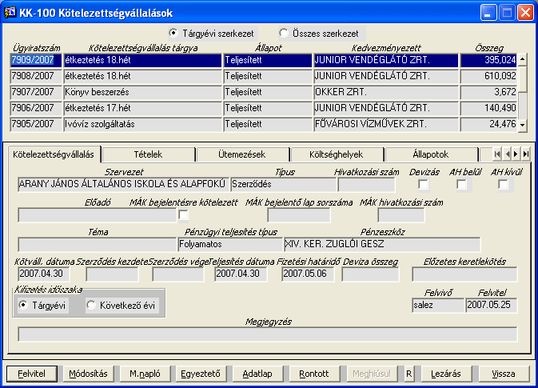
Task: Toggle the Devizás checkbox
Action: pos(423,185)
